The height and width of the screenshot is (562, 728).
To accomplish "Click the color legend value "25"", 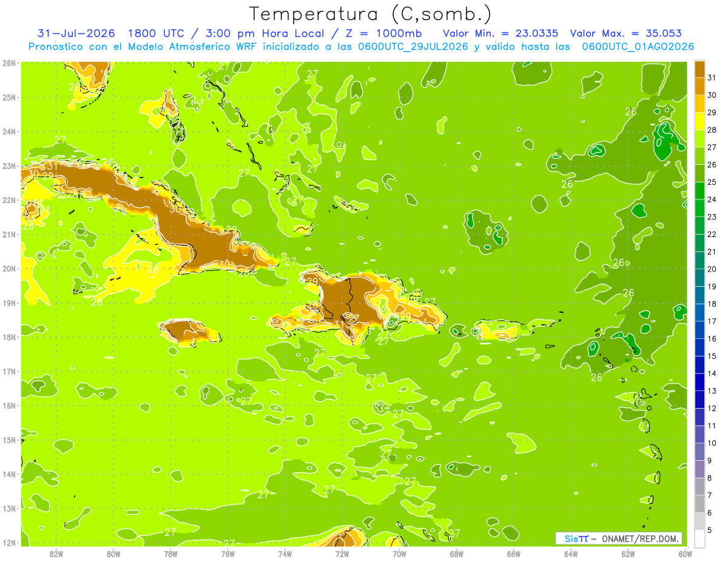I will click(712, 182).
